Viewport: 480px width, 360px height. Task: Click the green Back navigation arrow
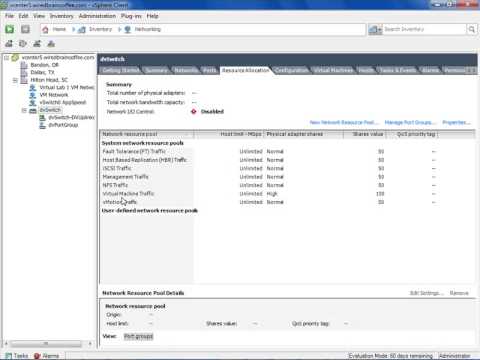click(x=10, y=29)
